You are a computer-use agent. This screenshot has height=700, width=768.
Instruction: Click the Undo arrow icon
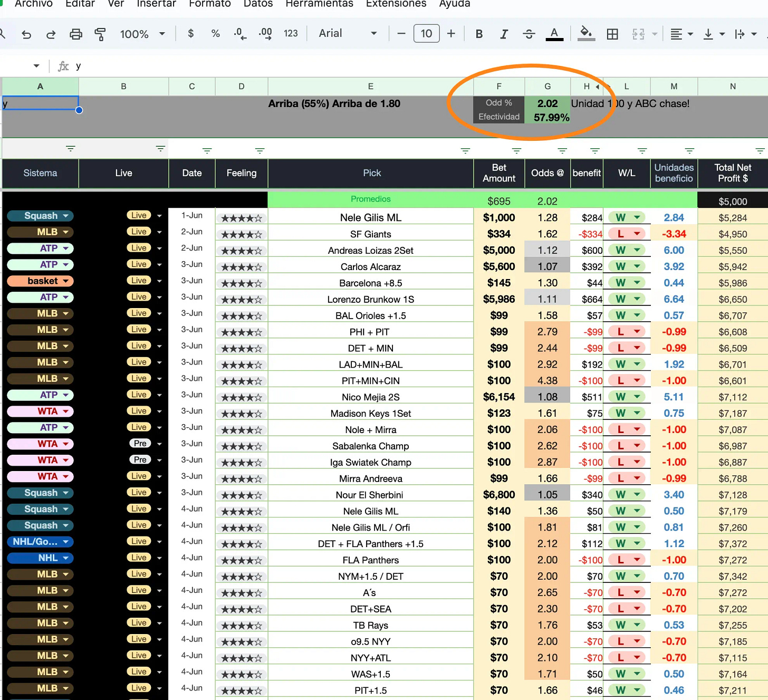(x=26, y=34)
